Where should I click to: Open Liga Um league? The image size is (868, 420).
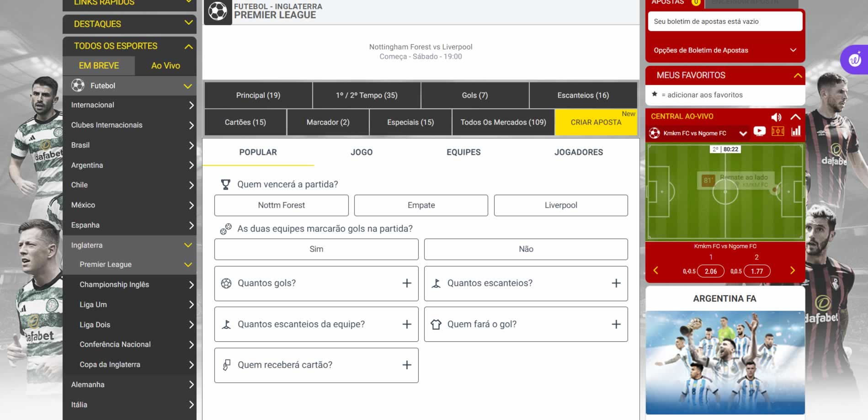point(130,304)
